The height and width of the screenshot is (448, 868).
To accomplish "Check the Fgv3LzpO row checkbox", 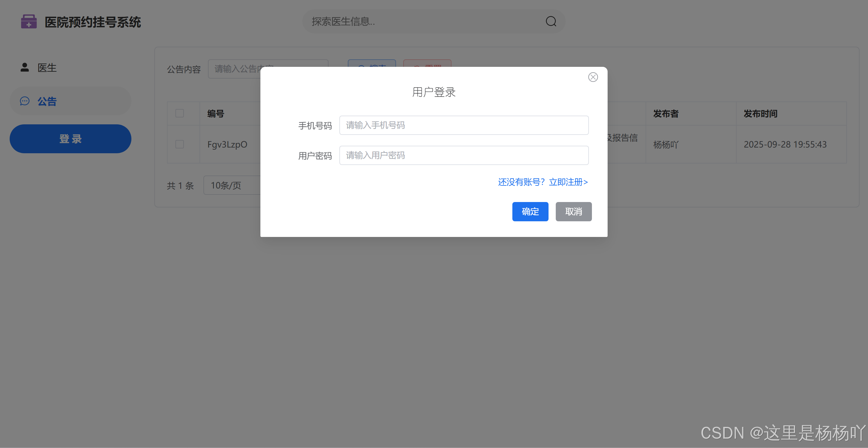I will coord(180,145).
